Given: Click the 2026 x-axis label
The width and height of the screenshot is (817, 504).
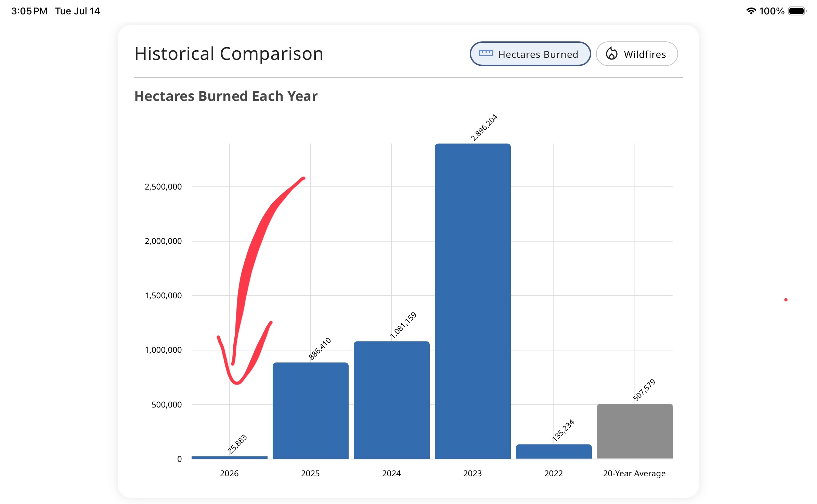Looking at the screenshot, I should [x=229, y=473].
